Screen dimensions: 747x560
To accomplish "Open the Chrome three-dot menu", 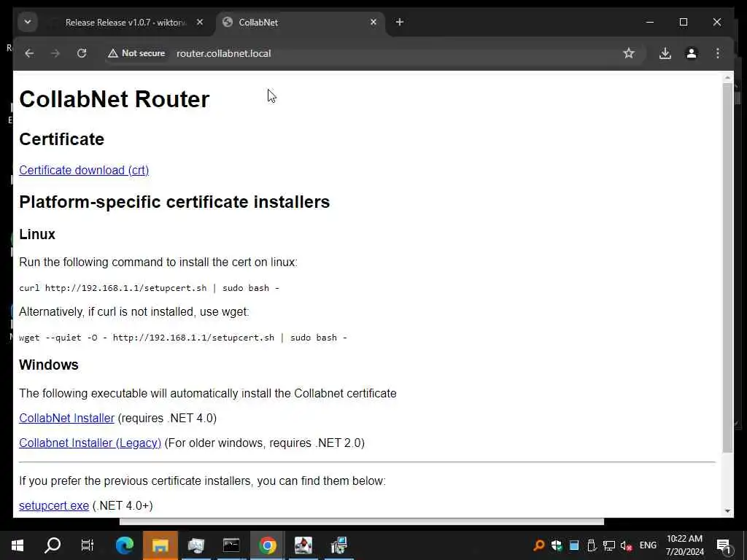I will point(718,53).
